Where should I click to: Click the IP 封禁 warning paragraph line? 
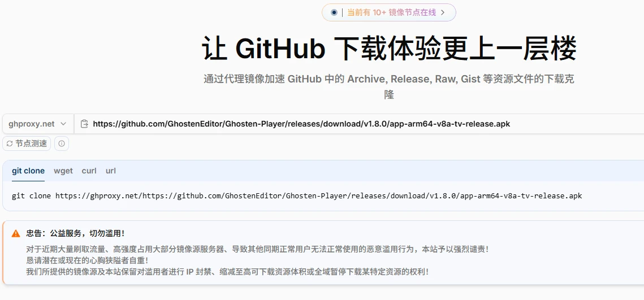click(x=227, y=272)
